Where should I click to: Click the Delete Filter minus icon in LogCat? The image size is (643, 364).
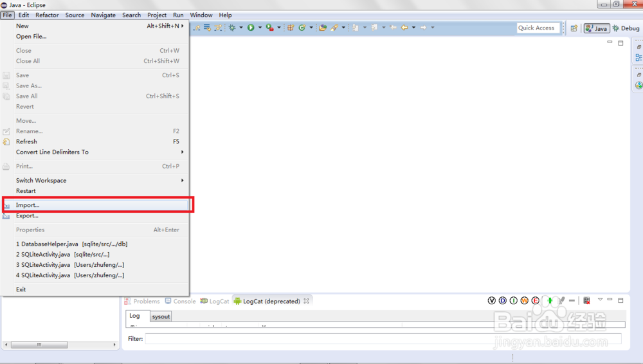572,301
